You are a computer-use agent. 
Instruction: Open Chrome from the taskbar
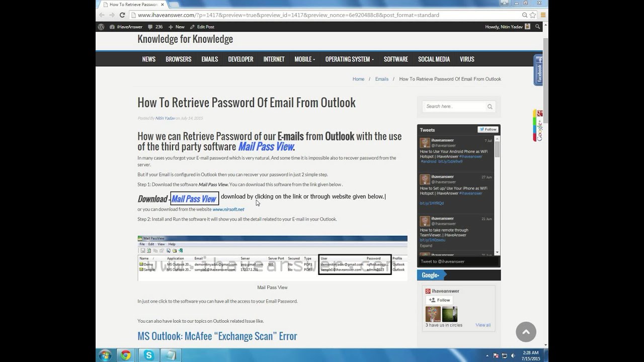point(126,355)
